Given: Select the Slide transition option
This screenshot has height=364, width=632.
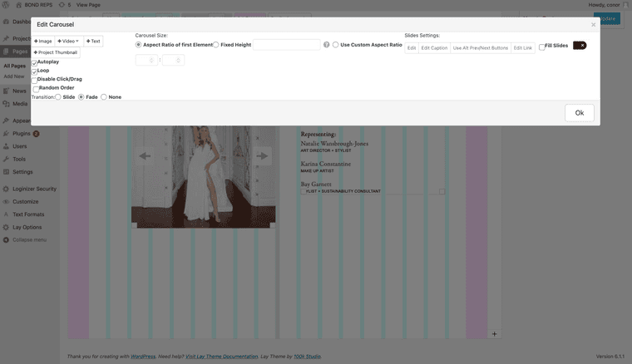Looking at the screenshot, I should click(57, 97).
